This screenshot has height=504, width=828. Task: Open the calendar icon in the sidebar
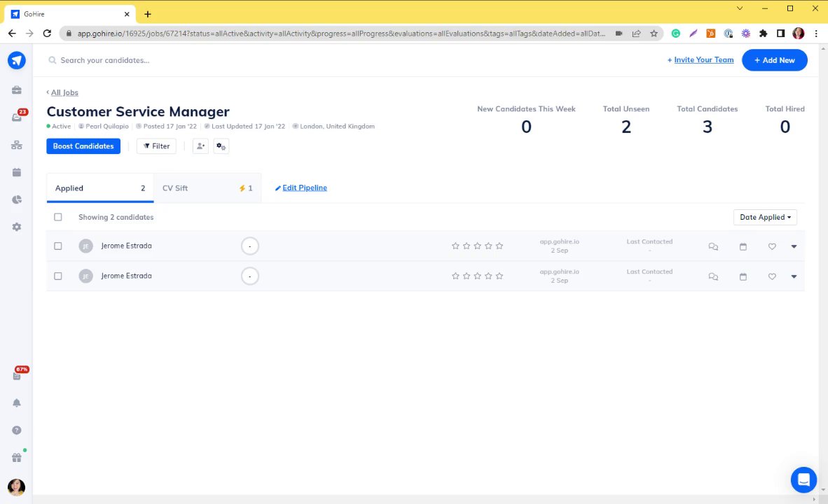(x=16, y=172)
